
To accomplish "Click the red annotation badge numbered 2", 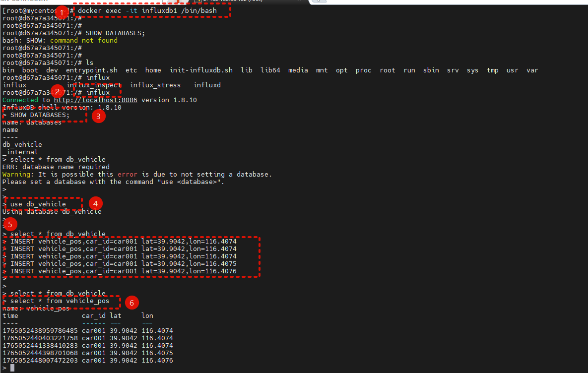I will [x=58, y=91].
